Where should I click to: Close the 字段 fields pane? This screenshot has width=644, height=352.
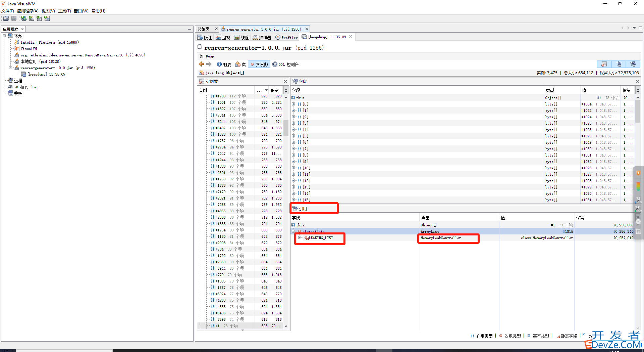point(637,81)
